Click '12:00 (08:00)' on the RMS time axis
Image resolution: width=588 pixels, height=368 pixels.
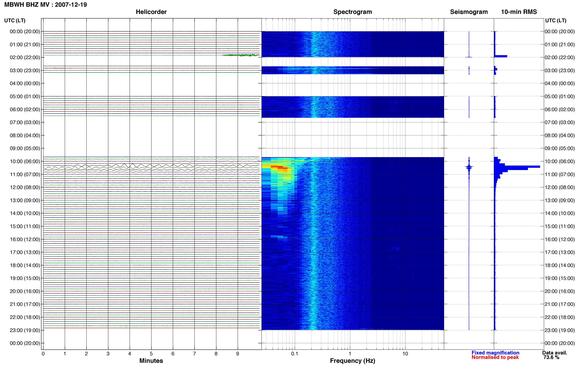tap(560, 187)
